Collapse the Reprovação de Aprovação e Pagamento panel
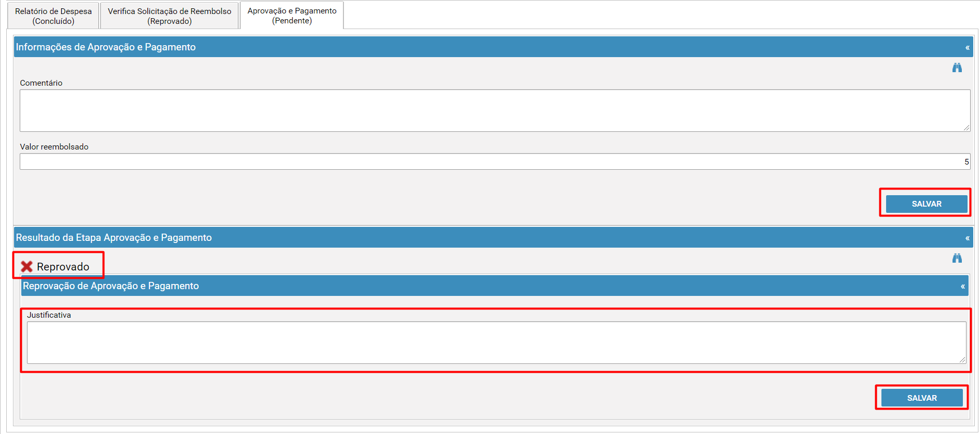This screenshot has height=434, width=980. [962, 286]
